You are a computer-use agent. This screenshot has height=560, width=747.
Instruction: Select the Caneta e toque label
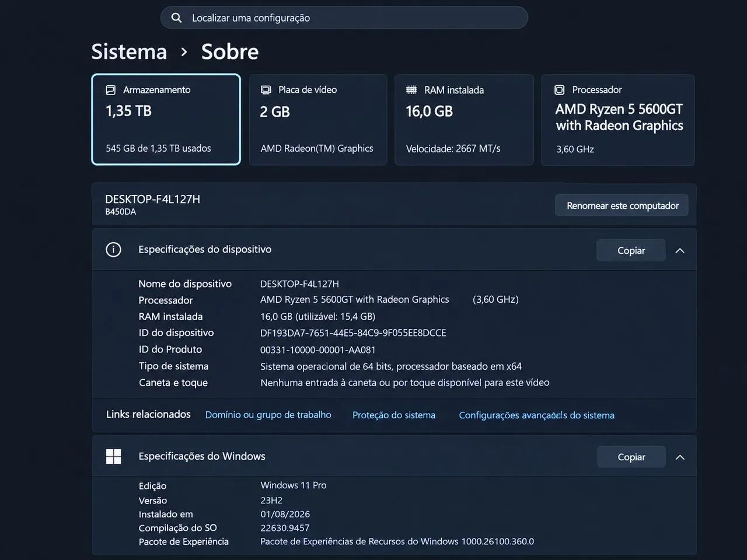click(173, 383)
